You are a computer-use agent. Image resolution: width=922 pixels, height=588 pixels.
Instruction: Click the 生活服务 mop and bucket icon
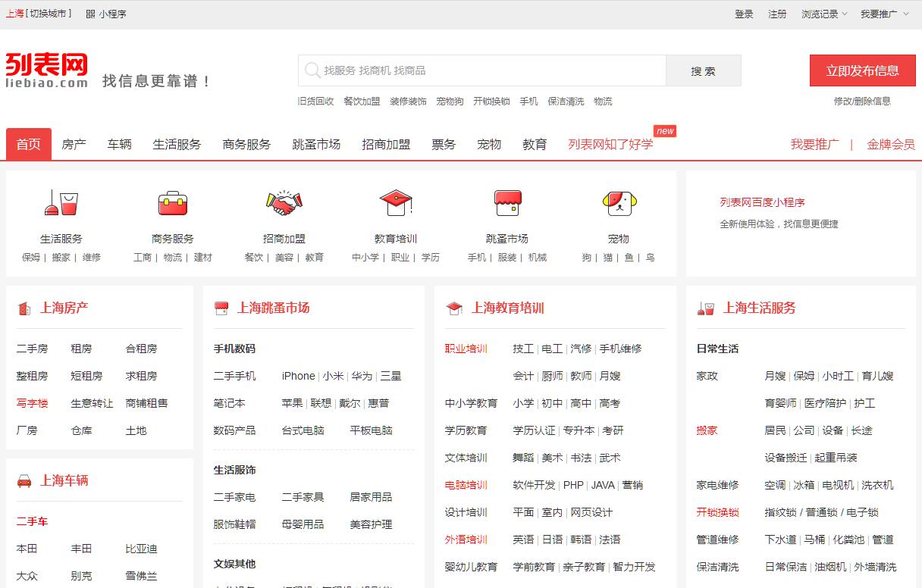coord(61,203)
